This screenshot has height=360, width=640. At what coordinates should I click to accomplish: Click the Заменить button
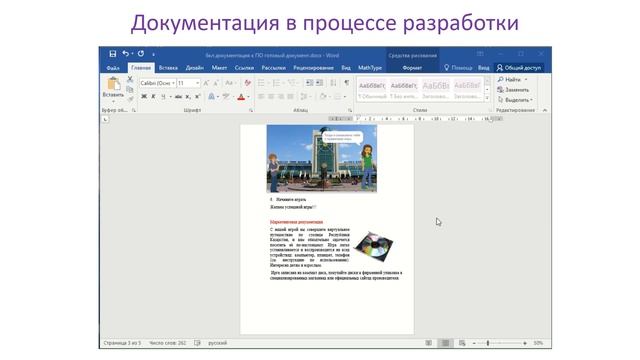coord(513,90)
